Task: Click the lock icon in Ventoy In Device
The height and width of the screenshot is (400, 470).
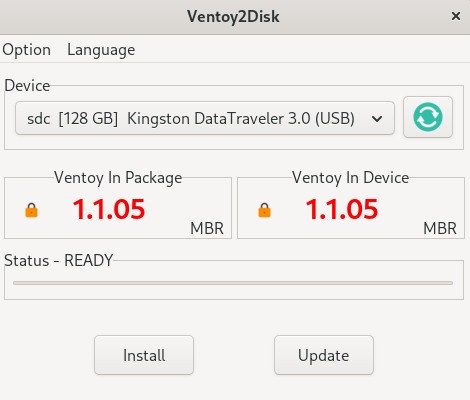Action: point(264,210)
